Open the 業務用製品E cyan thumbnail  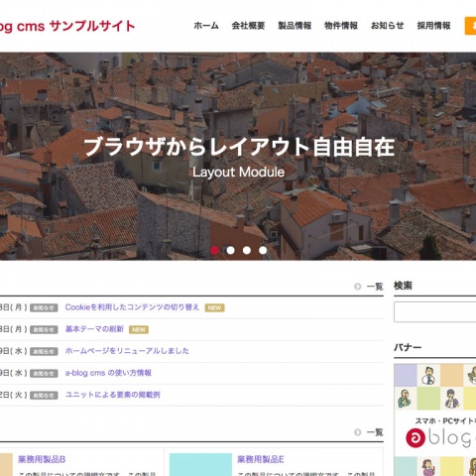coord(200,464)
